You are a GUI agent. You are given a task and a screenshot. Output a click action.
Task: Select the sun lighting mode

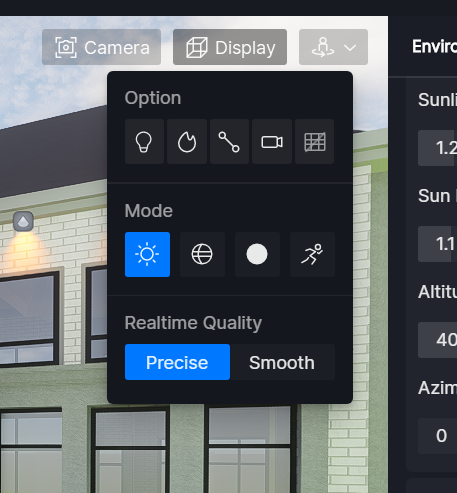(x=147, y=254)
